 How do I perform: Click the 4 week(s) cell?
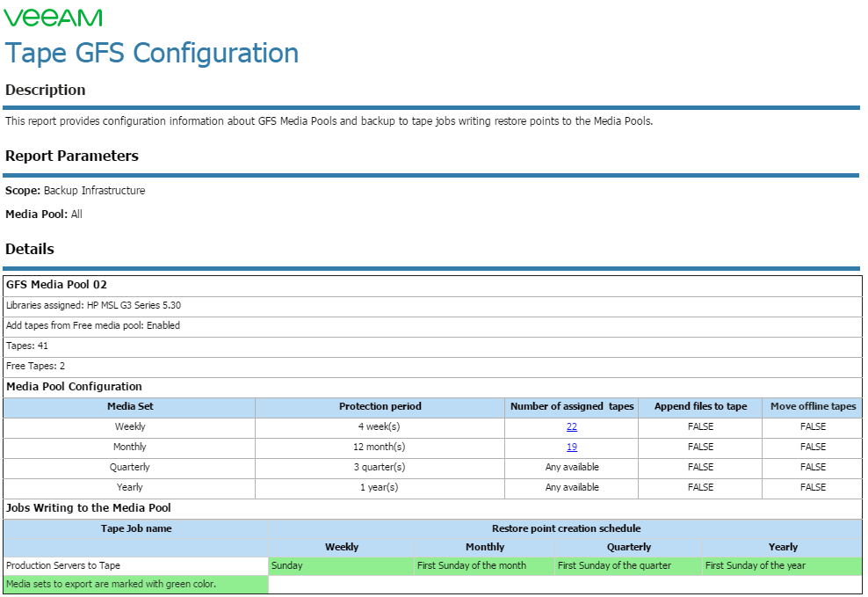click(380, 427)
